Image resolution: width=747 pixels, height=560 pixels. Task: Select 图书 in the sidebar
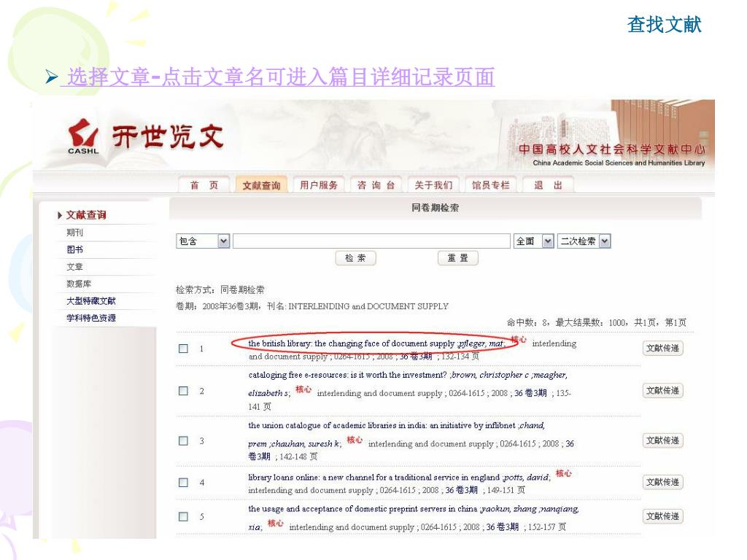tap(75, 249)
